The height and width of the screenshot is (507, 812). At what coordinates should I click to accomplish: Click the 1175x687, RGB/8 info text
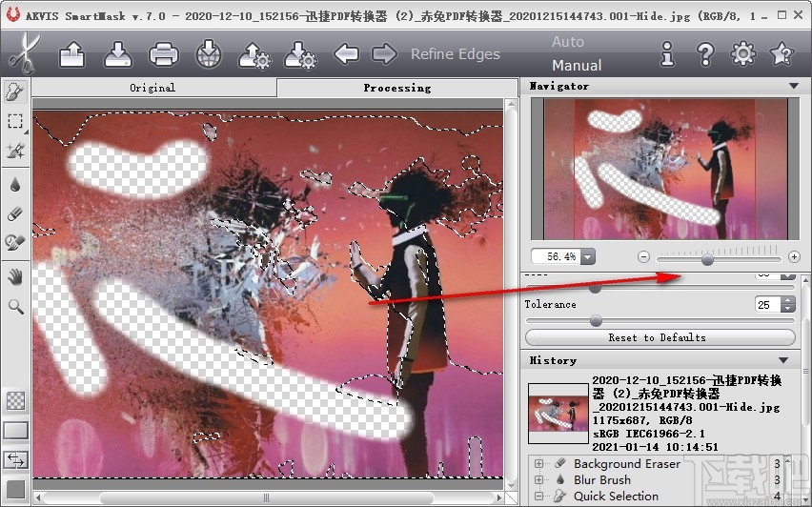click(x=641, y=420)
